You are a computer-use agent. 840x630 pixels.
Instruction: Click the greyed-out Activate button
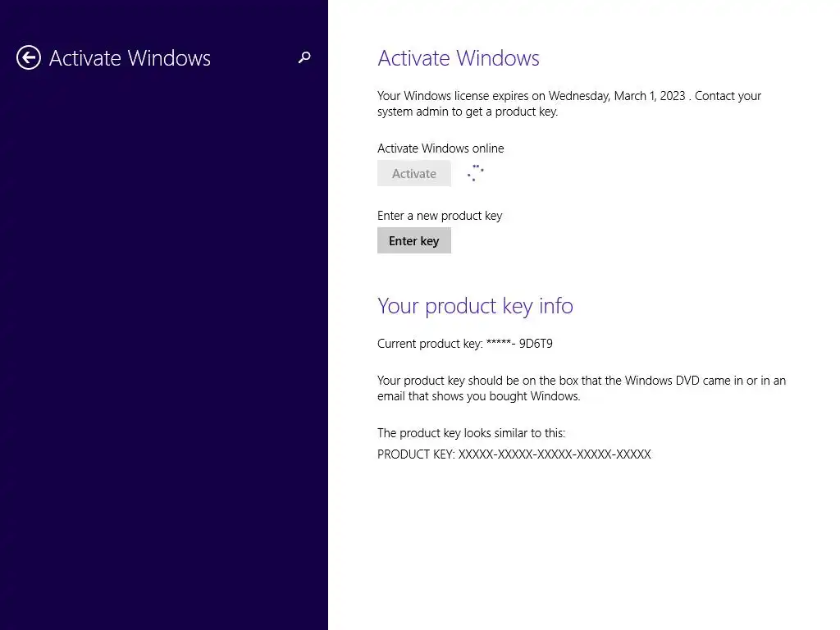[414, 173]
